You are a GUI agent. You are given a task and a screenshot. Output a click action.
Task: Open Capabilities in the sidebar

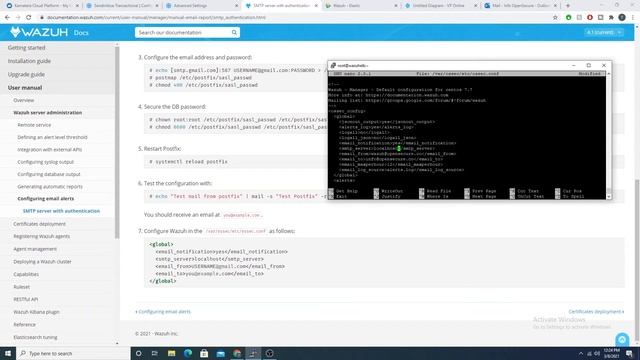26,274
